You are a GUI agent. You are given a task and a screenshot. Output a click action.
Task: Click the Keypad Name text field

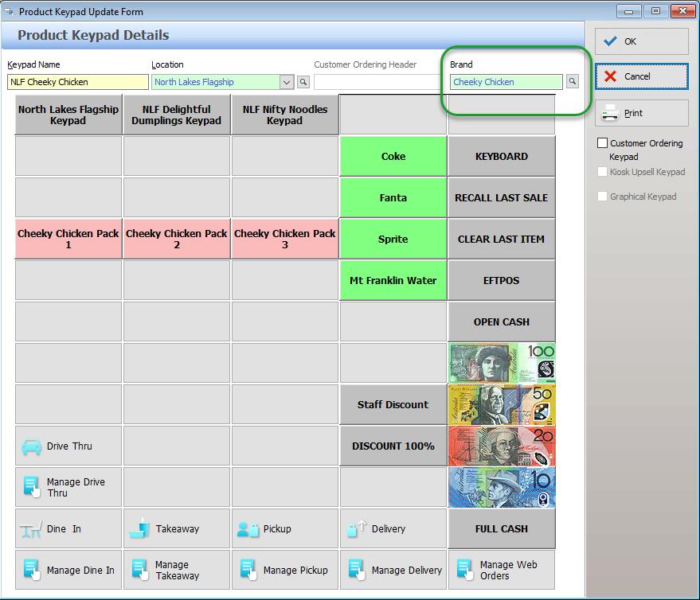(78, 82)
